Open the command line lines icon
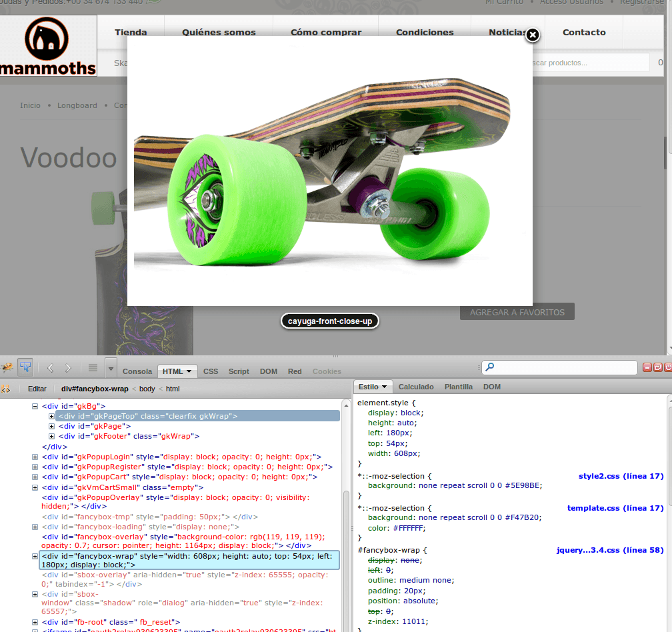 click(93, 368)
